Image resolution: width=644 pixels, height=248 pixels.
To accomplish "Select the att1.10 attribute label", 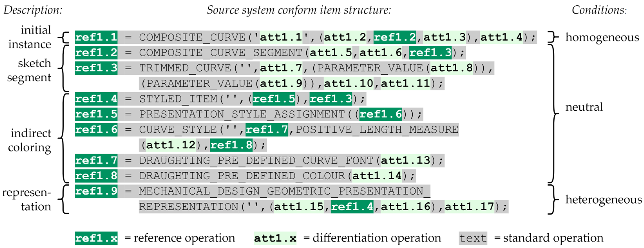I will click(x=348, y=83).
